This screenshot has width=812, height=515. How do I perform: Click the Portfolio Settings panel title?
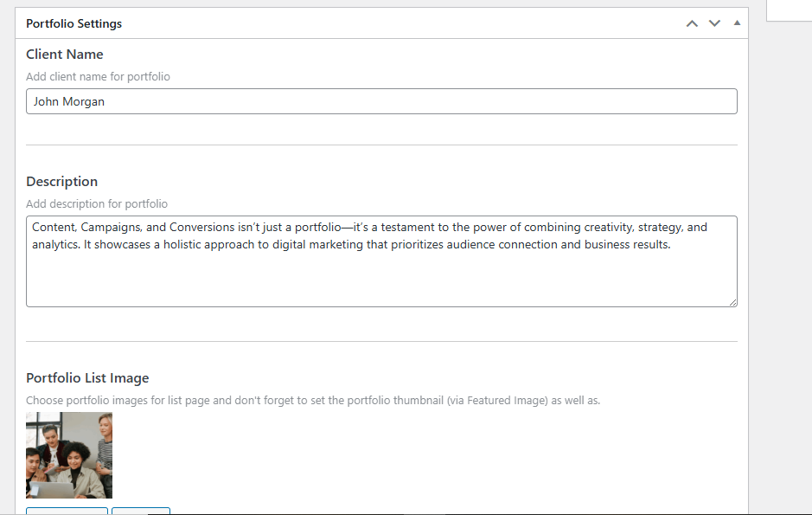(x=74, y=23)
